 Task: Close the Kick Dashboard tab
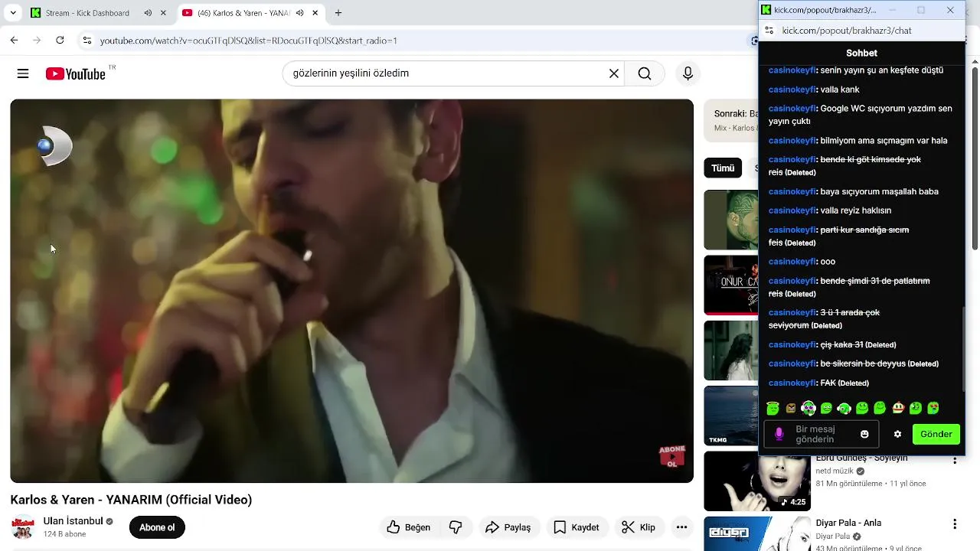(163, 13)
